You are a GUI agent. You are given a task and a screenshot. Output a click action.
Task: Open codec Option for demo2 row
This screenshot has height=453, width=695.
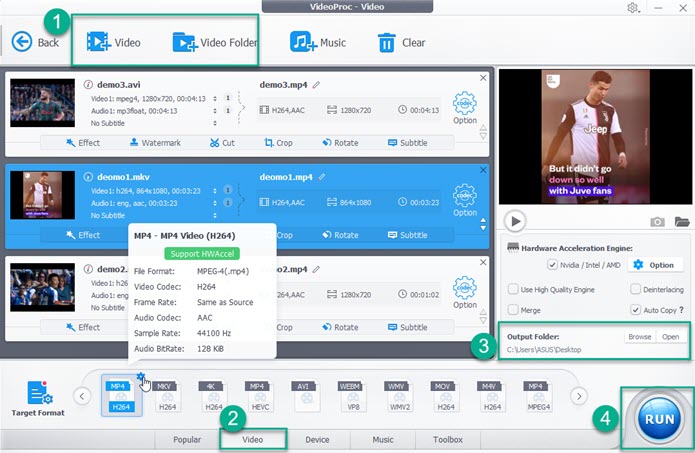[465, 292]
